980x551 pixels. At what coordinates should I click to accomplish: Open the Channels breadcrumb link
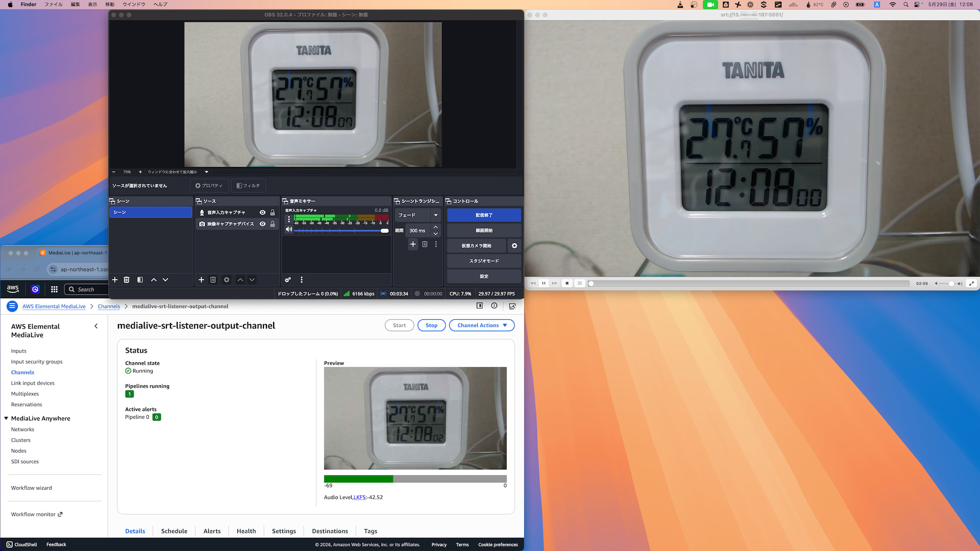pos(109,307)
